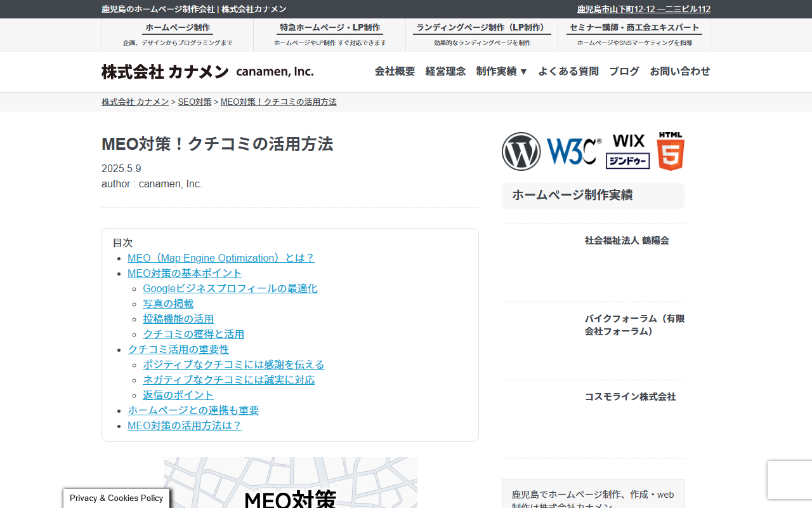Expand the 制作実績 dropdown menu
The width and height of the screenshot is (812, 508).
[502, 71]
